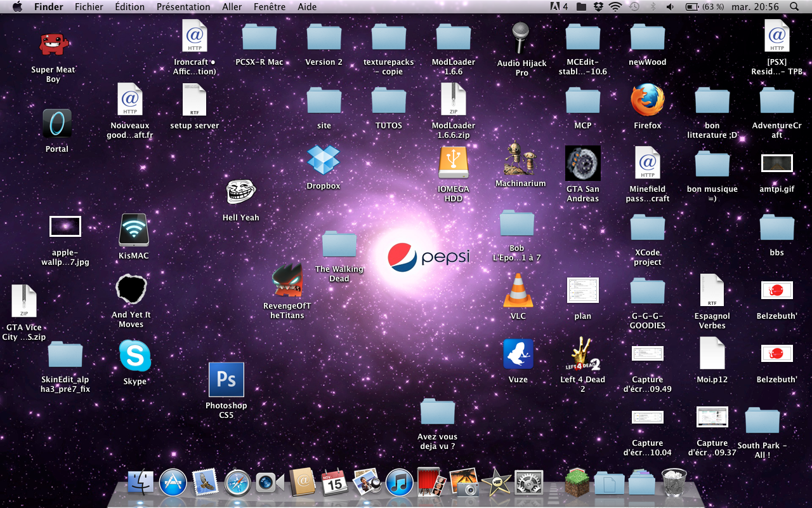The width and height of the screenshot is (812, 508).
Task: Select the XCode project folder
Action: point(648,227)
